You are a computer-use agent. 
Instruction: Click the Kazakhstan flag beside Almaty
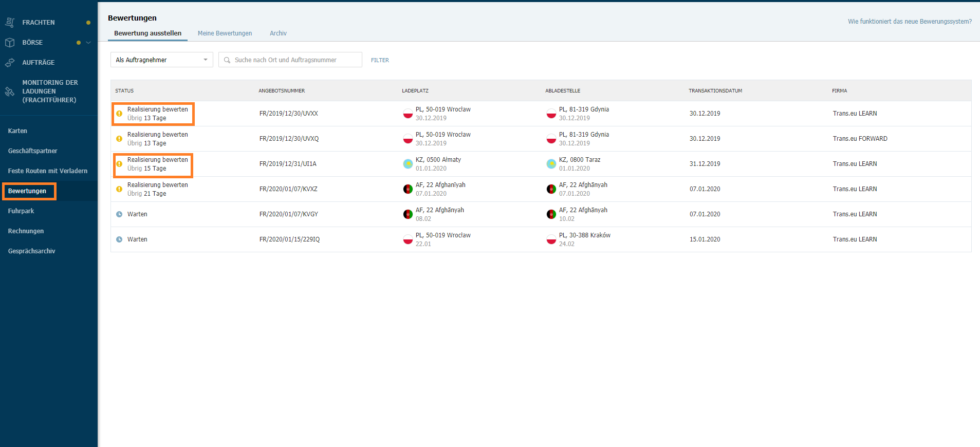[x=408, y=164]
